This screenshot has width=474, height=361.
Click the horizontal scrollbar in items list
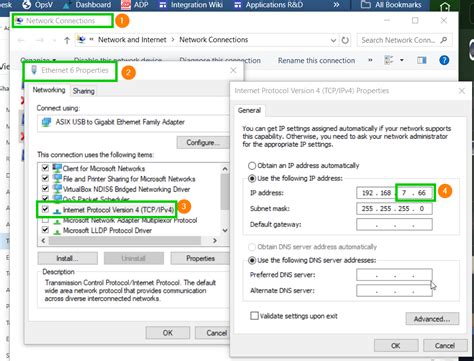tap(125, 240)
